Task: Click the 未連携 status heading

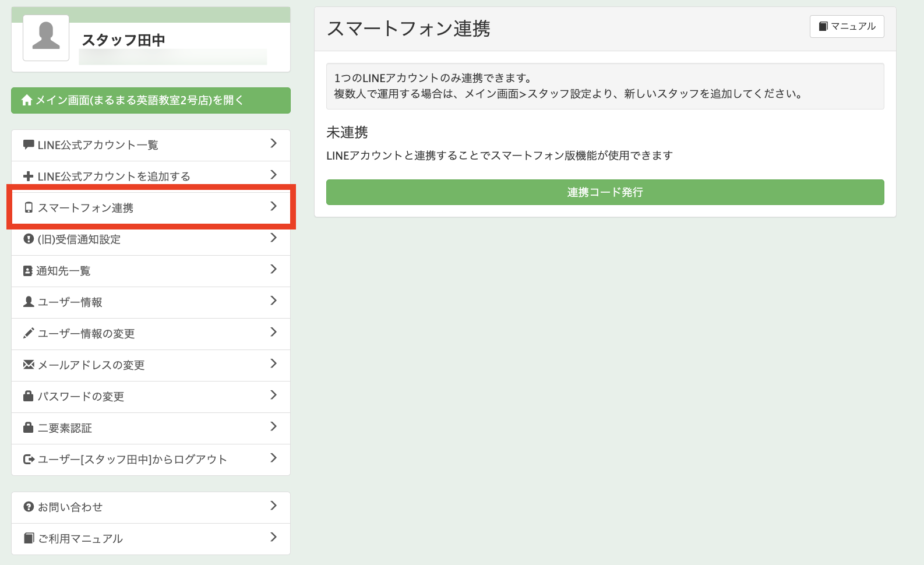Action: click(347, 132)
